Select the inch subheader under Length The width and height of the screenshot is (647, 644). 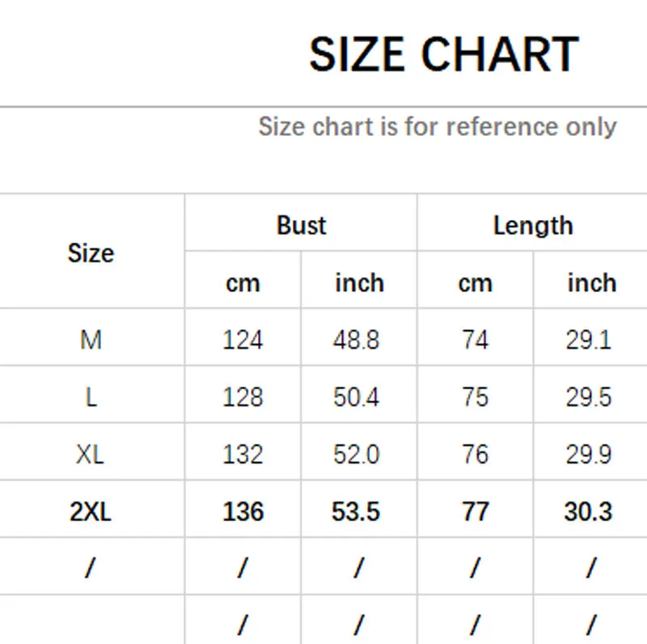click(x=592, y=283)
